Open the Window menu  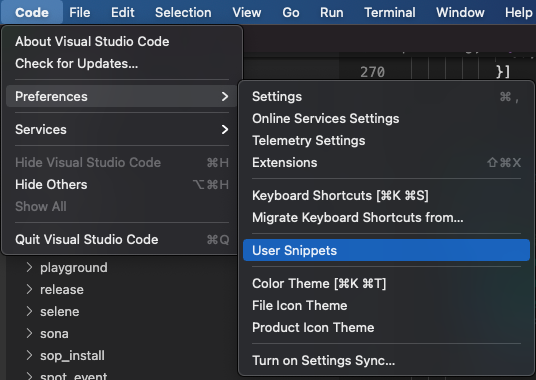pos(460,12)
